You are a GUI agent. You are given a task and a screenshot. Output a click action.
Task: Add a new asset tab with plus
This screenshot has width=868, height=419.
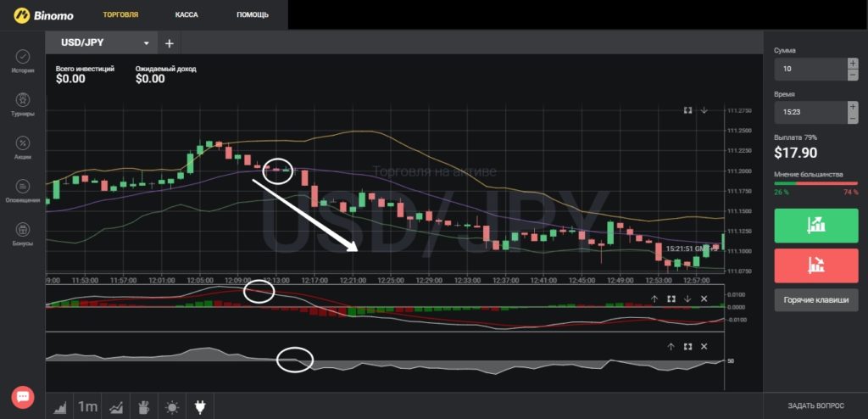coord(170,43)
